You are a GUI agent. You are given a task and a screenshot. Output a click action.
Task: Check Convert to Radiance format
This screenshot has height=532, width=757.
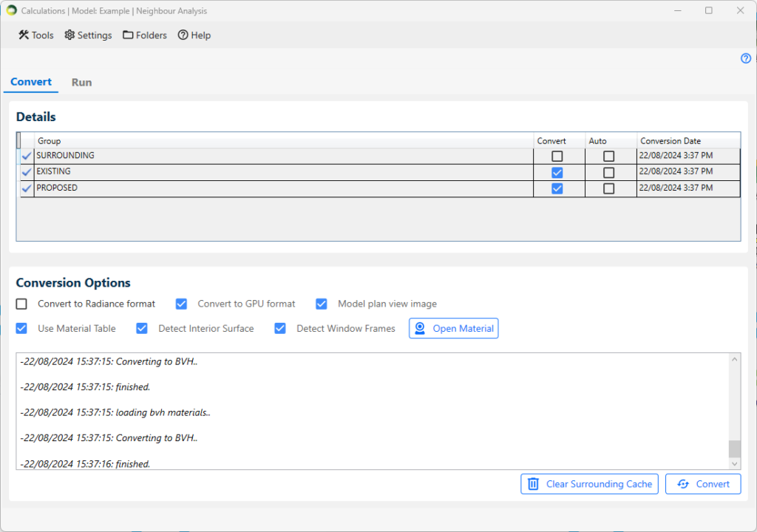(x=21, y=304)
